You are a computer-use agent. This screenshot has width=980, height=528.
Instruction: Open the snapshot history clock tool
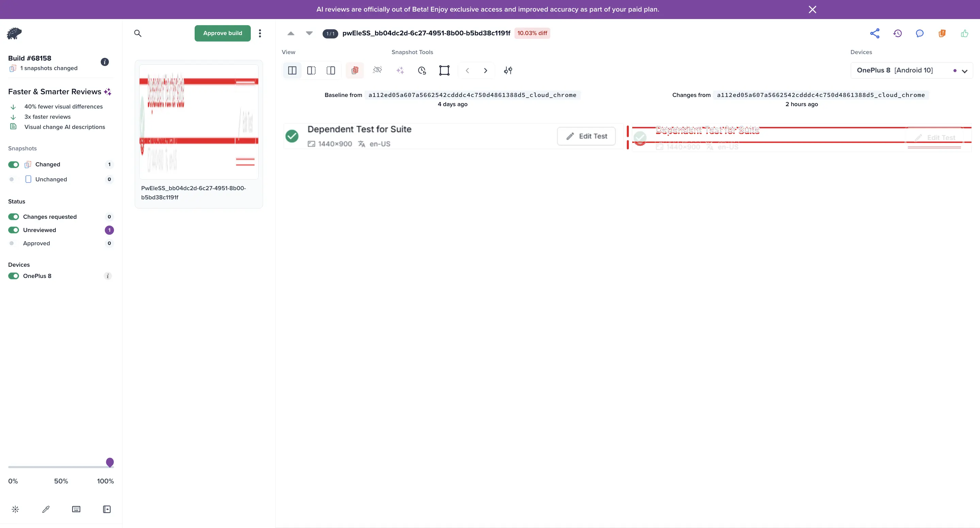pyautogui.click(x=422, y=71)
